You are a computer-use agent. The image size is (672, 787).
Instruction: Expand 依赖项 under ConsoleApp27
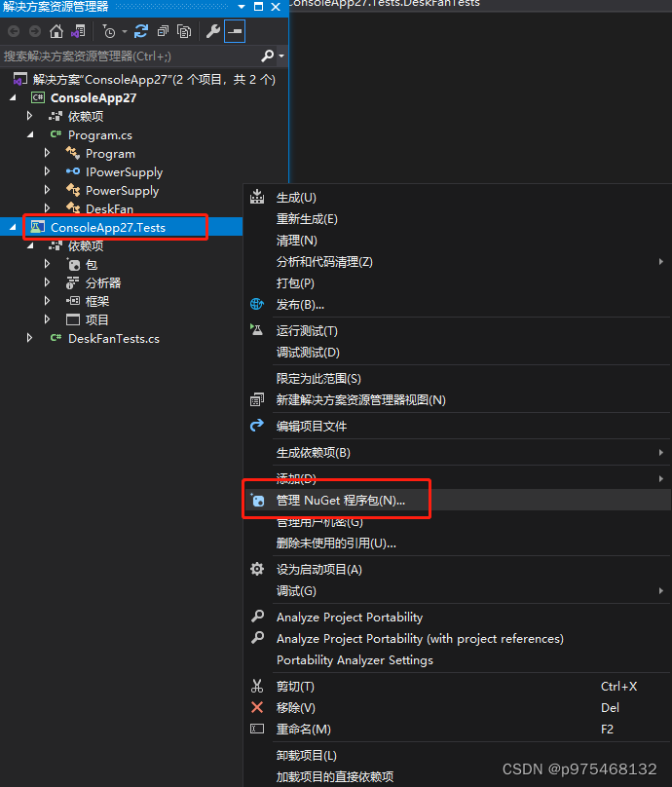29,117
